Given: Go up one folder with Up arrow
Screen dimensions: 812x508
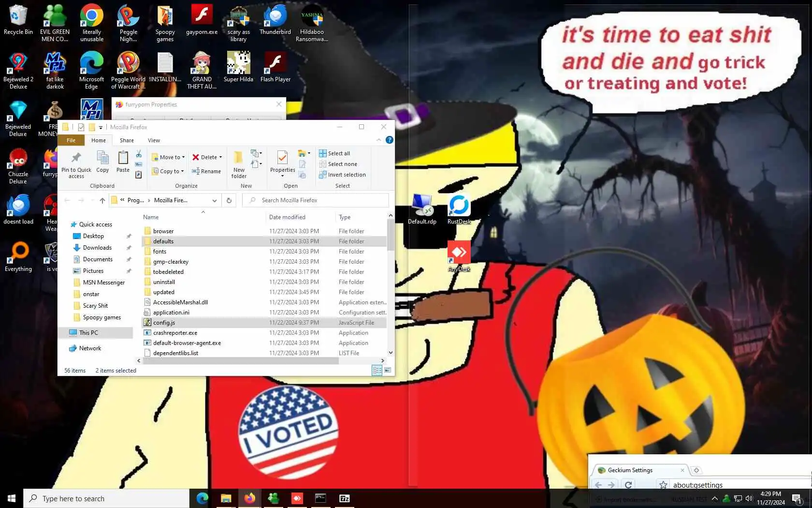Looking at the screenshot, I should [102, 200].
